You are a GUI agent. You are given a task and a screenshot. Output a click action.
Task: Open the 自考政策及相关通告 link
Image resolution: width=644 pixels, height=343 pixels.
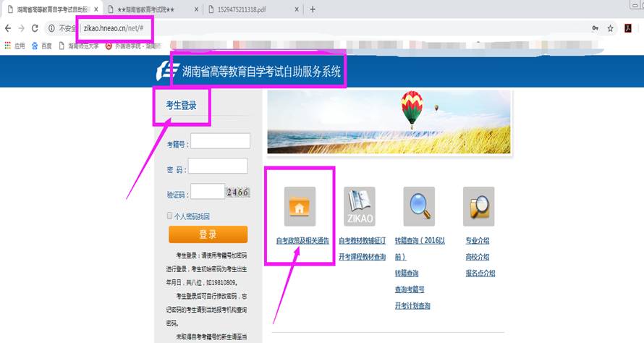302,240
